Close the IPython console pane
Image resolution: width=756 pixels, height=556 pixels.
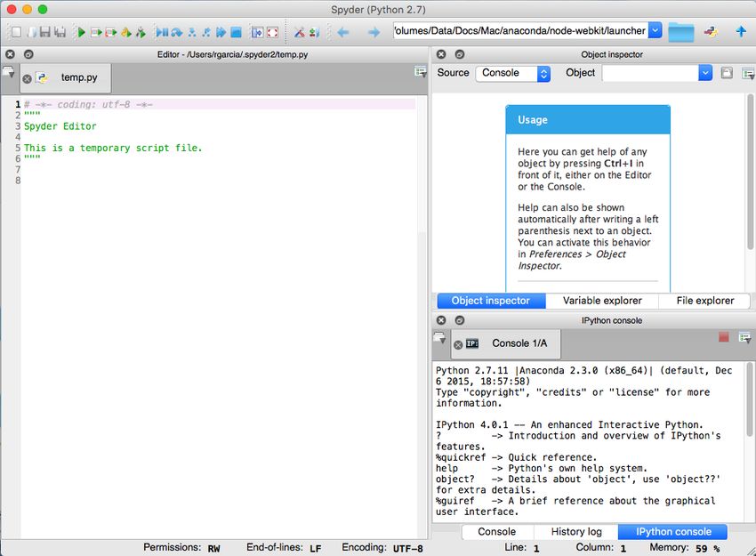(441, 320)
